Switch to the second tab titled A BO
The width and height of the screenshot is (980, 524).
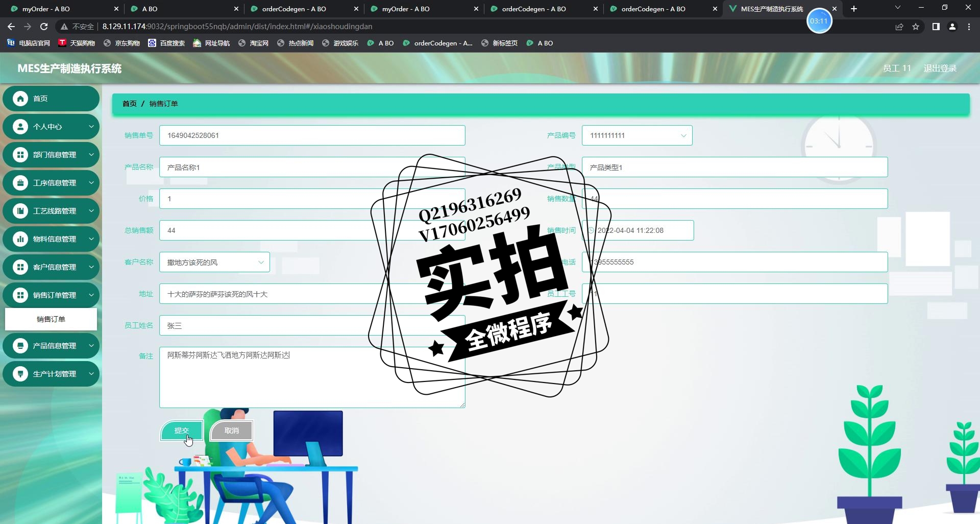point(184,9)
